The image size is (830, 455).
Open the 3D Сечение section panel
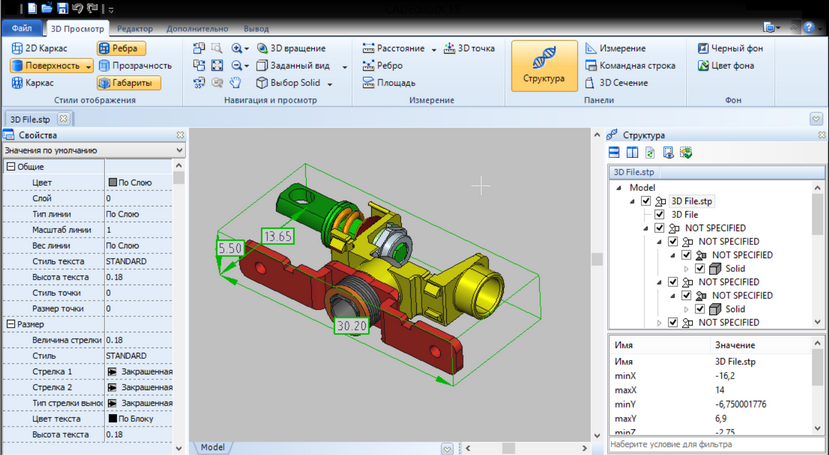click(x=624, y=83)
